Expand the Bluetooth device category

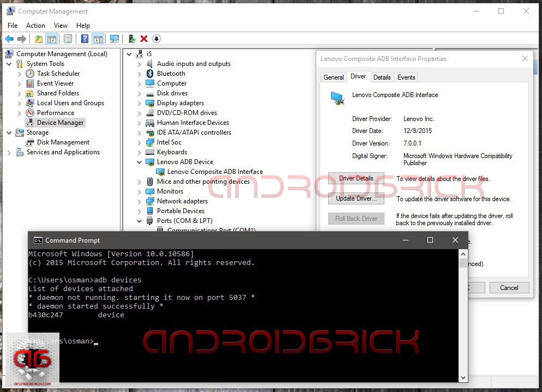[140, 74]
